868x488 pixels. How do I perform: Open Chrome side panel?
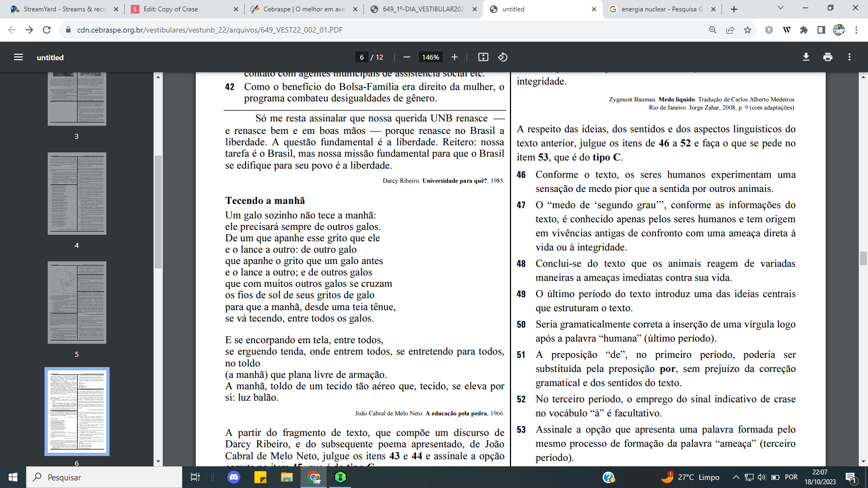[x=821, y=30]
